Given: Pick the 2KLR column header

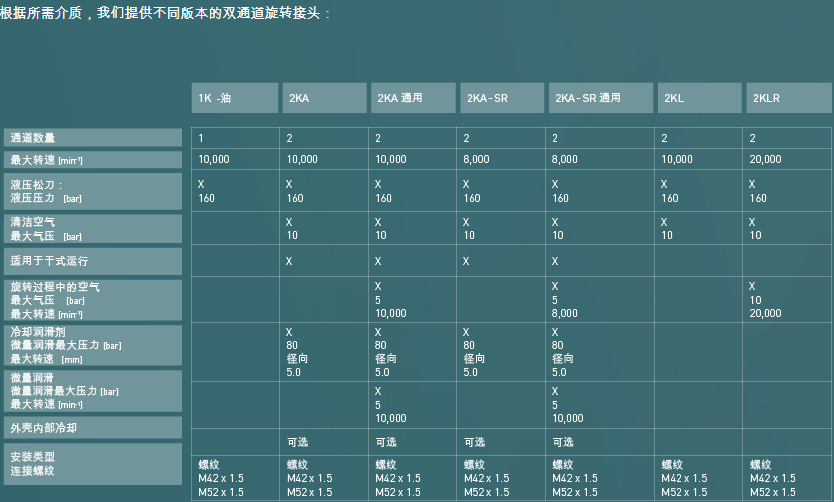Looking at the screenshot, I should click(788, 98).
